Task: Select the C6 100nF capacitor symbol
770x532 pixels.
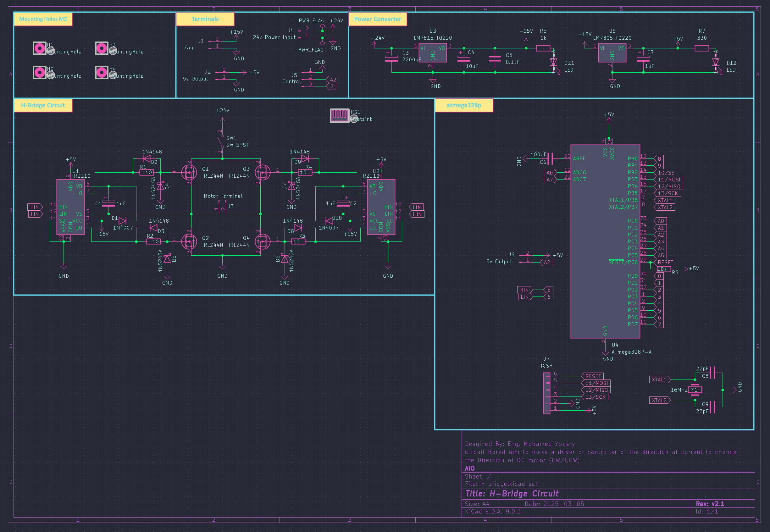Action: [550, 159]
